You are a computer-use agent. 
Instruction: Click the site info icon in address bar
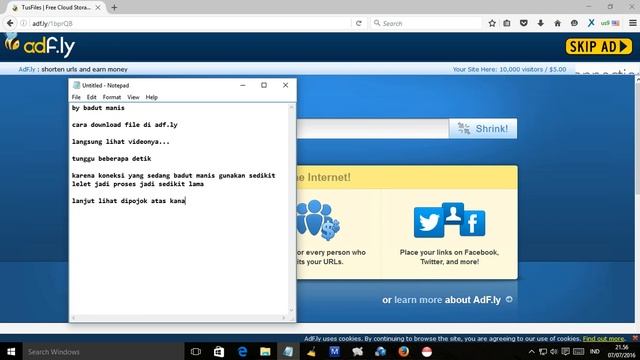(24, 23)
